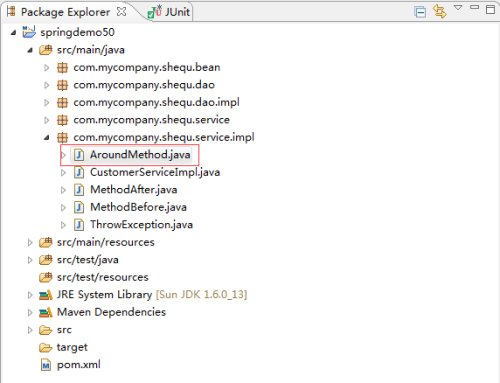500x383 pixels.
Task: Select MethodBefore.java file name
Action: coord(138,208)
